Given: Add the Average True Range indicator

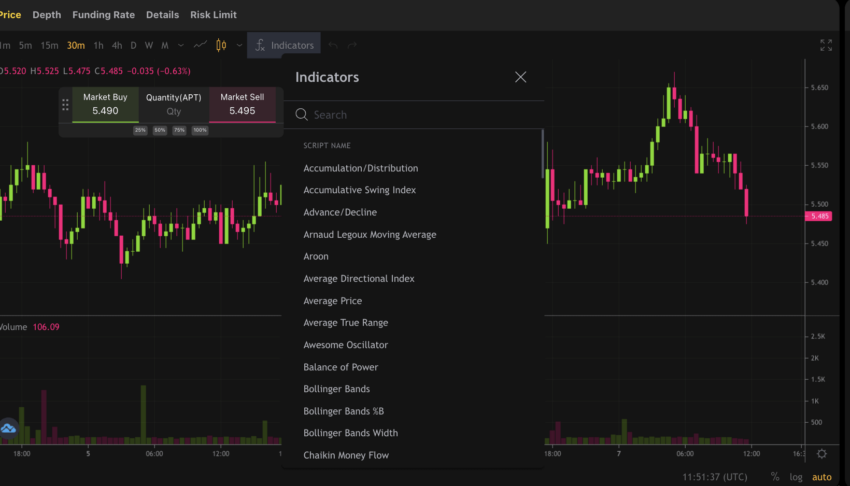Looking at the screenshot, I should coord(345,322).
